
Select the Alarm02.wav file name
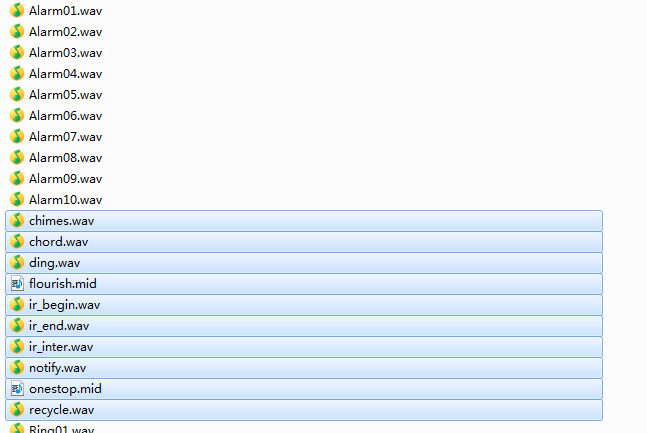(66, 32)
